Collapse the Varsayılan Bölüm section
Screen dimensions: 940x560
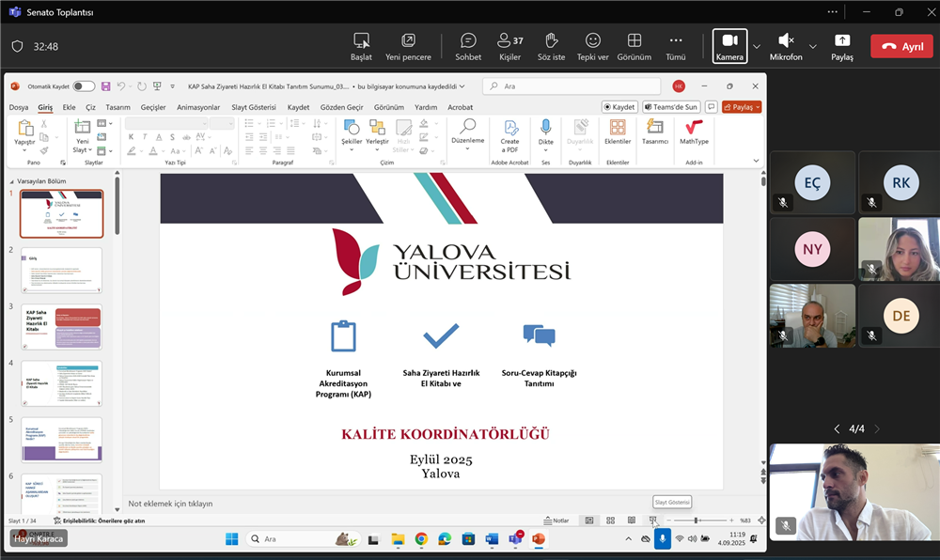11,181
